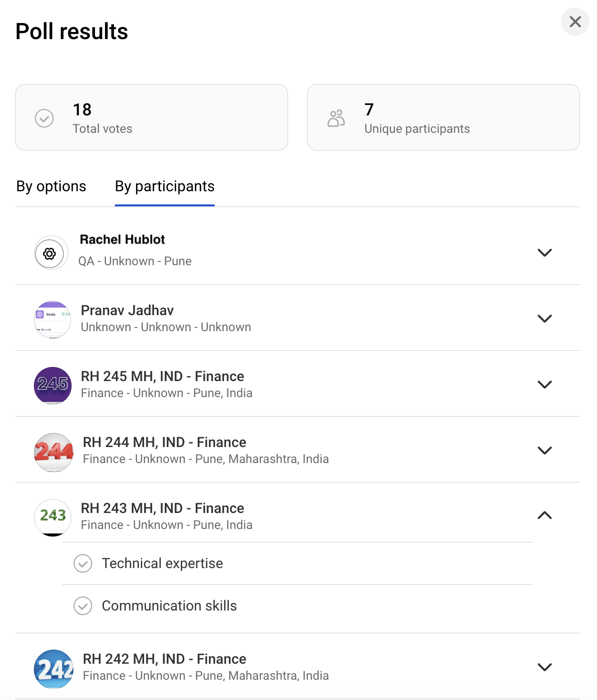The image size is (597, 700).
Task: Click the RH 244 MH, IND - Finance name
Action: [164, 442]
